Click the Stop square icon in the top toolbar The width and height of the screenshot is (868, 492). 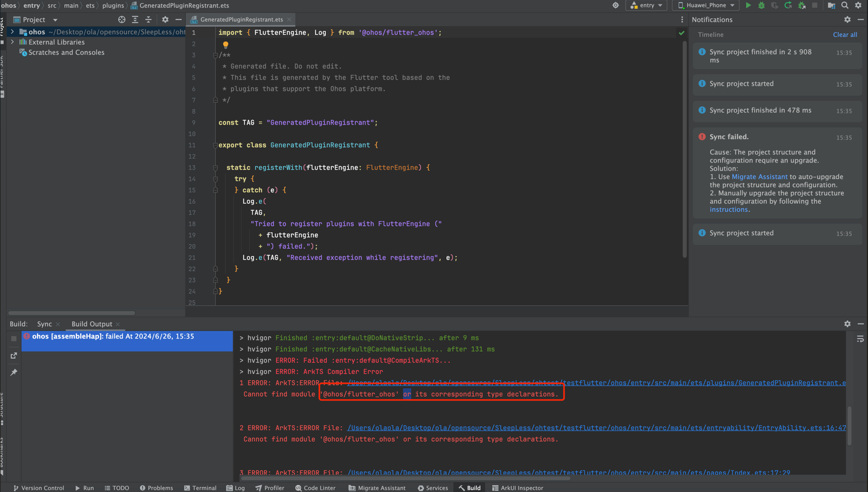[x=815, y=5]
